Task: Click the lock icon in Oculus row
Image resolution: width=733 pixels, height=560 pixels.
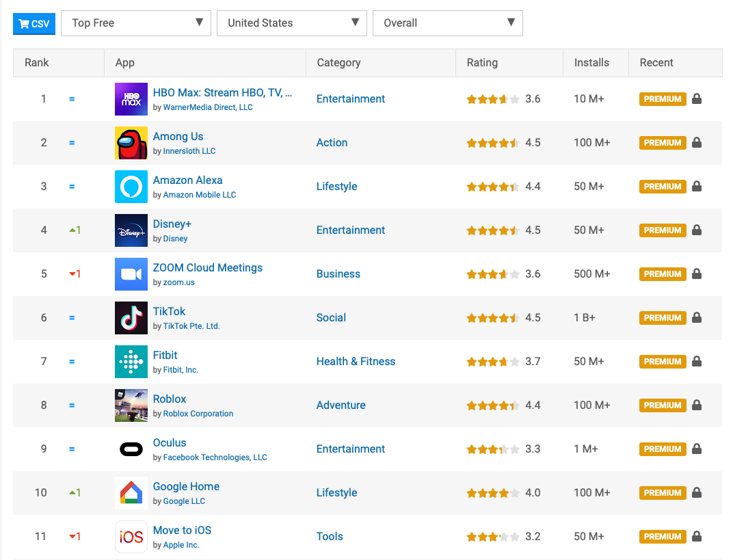Action: [x=697, y=449]
